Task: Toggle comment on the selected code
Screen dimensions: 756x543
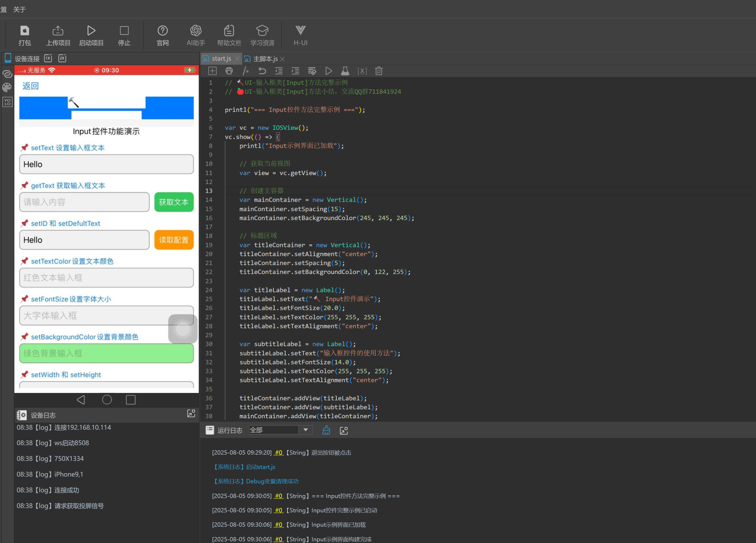Action: (246, 71)
